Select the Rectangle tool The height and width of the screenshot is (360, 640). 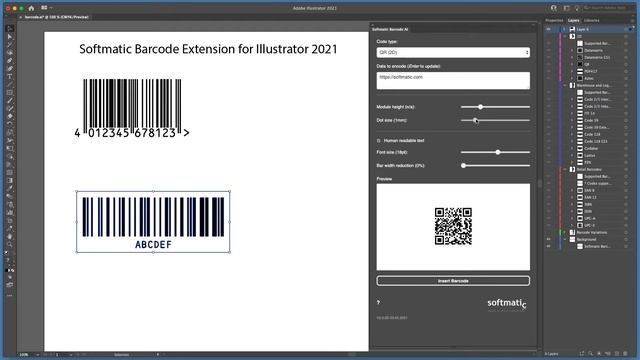coord(10,92)
